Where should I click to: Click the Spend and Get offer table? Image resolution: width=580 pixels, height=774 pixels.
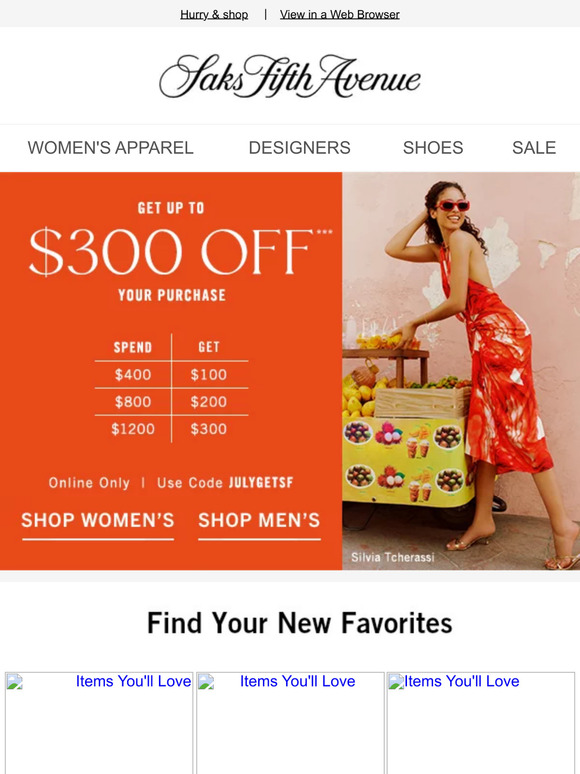pyautogui.click(x=171, y=388)
